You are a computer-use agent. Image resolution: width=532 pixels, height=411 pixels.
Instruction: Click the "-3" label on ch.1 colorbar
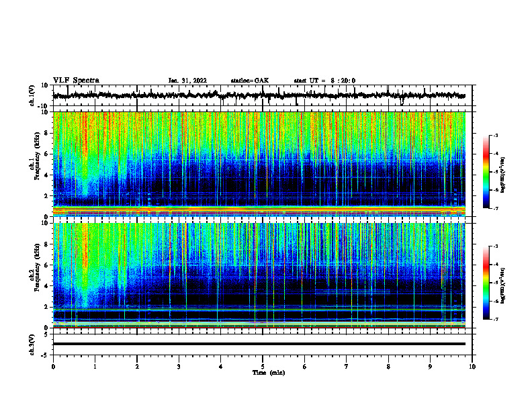[x=495, y=135]
